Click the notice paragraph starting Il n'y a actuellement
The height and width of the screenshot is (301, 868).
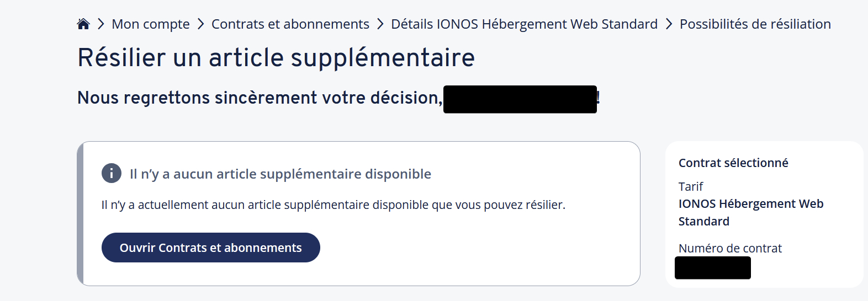click(333, 205)
